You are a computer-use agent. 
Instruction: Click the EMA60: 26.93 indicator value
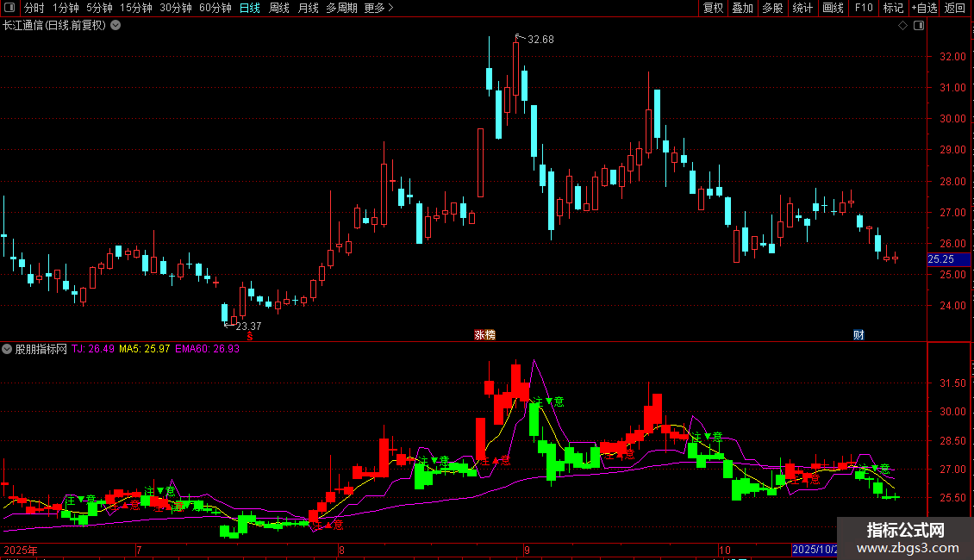pos(207,349)
